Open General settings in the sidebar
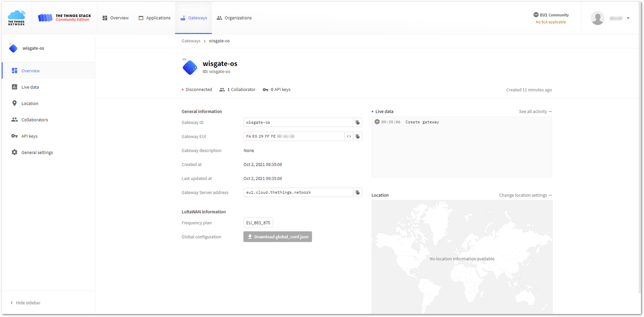 click(x=48, y=152)
